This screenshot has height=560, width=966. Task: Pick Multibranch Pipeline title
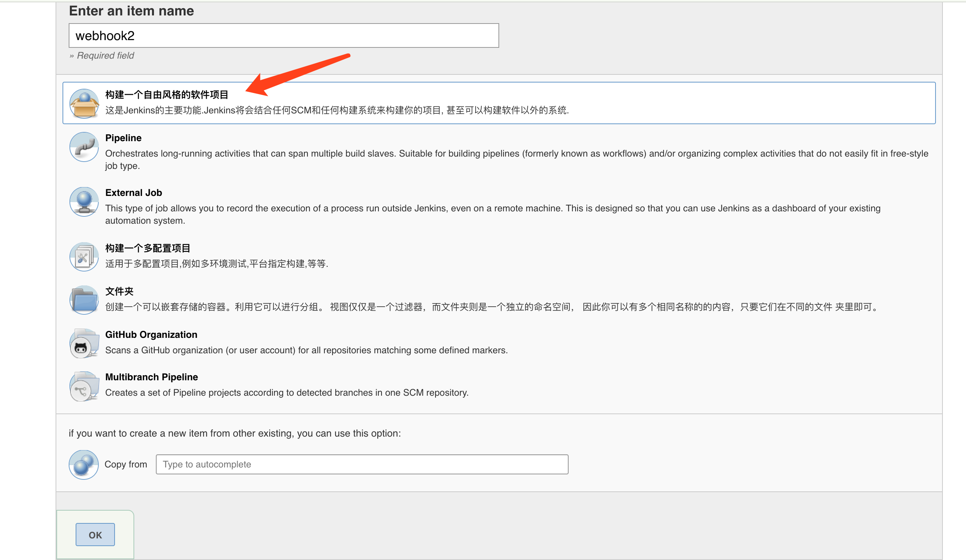[151, 377]
